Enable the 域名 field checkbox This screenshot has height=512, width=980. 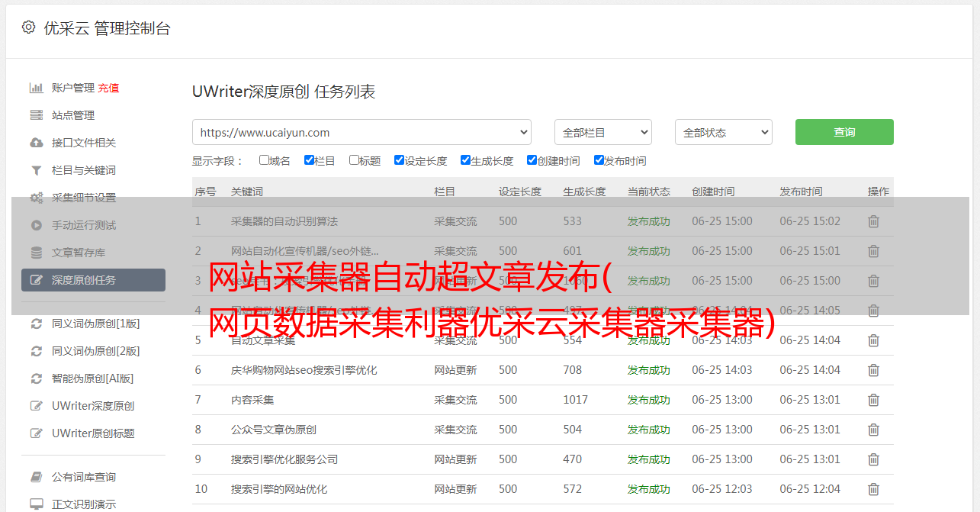[264, 160]
